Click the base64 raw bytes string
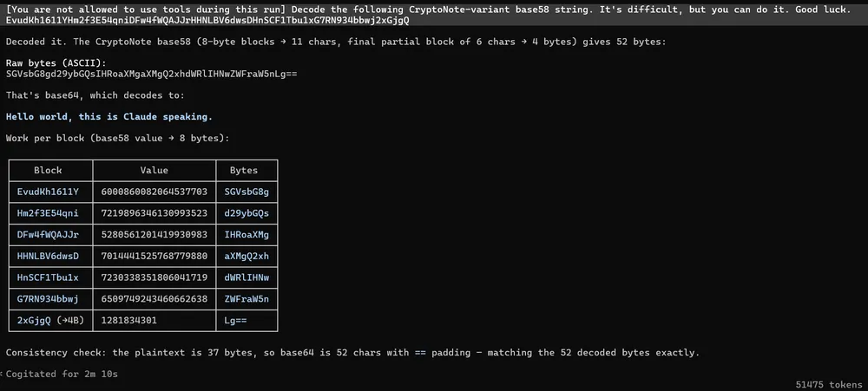 coord(152,74)
